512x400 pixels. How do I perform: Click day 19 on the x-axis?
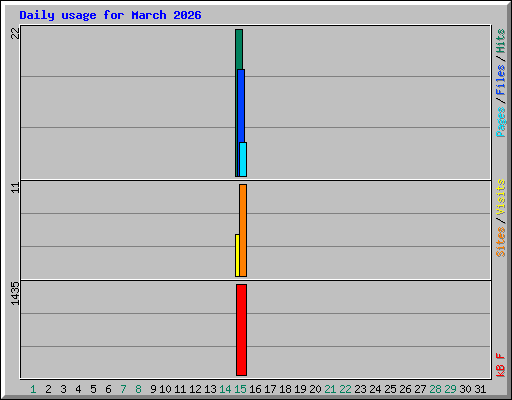coord(300,389)
